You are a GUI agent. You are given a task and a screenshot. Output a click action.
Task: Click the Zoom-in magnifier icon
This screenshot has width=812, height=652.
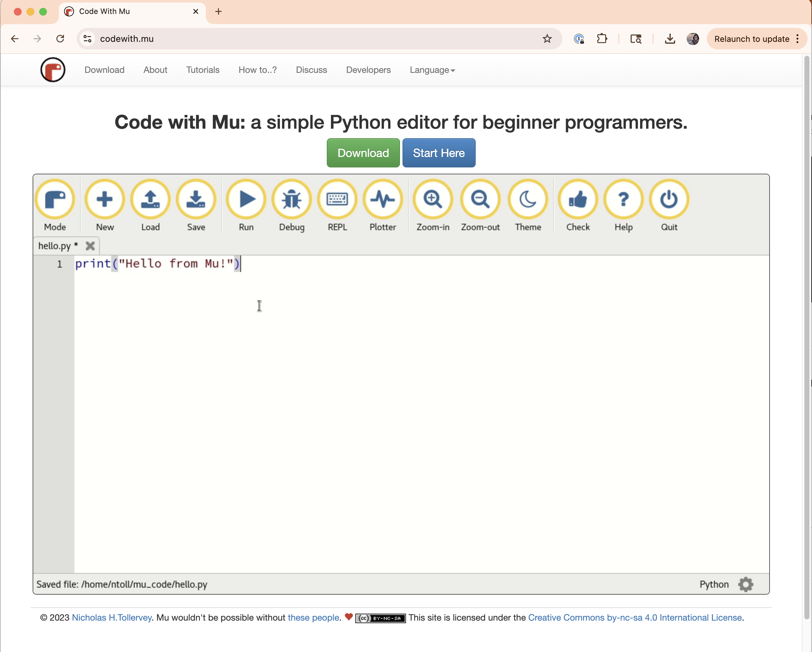433,199
